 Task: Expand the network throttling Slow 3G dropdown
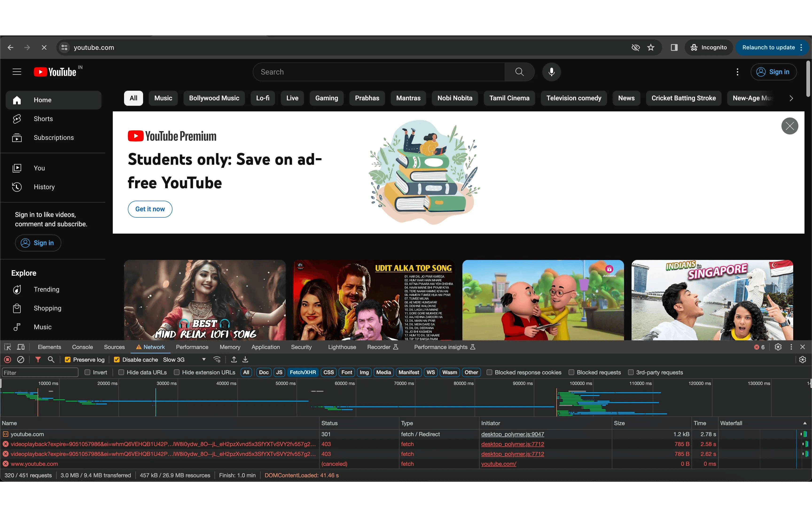tap(201, 360)
